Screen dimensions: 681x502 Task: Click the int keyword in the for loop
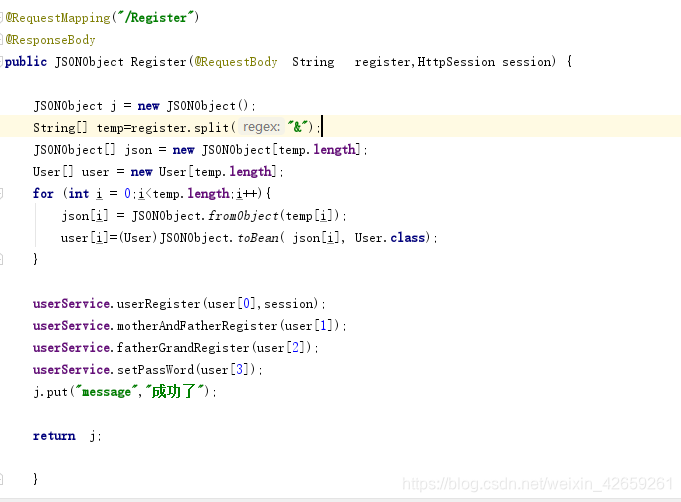(79, 194)
